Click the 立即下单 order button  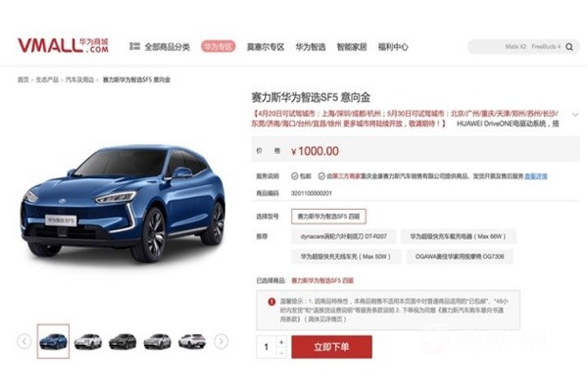pos(331,347)
